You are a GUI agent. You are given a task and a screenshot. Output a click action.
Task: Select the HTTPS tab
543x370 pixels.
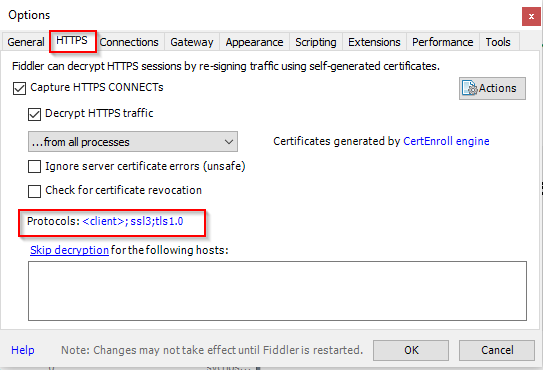(72, 41)
